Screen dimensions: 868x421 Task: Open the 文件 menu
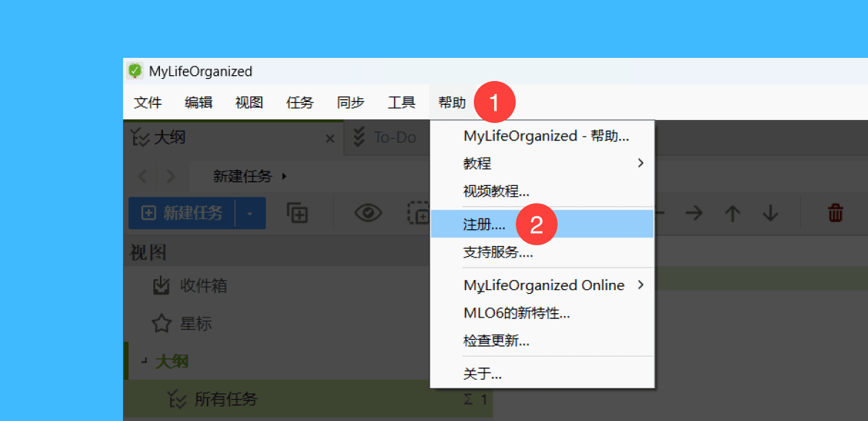coord(148,103)
